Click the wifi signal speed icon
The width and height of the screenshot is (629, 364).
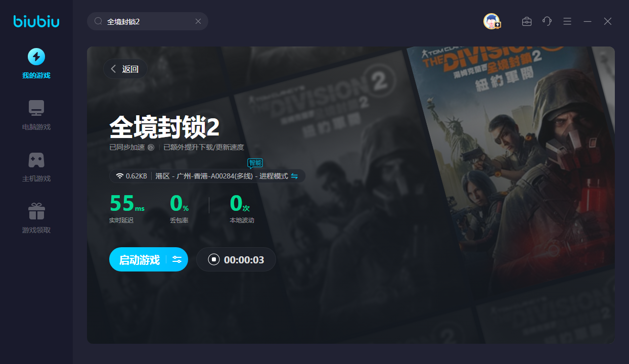[120, 176]
